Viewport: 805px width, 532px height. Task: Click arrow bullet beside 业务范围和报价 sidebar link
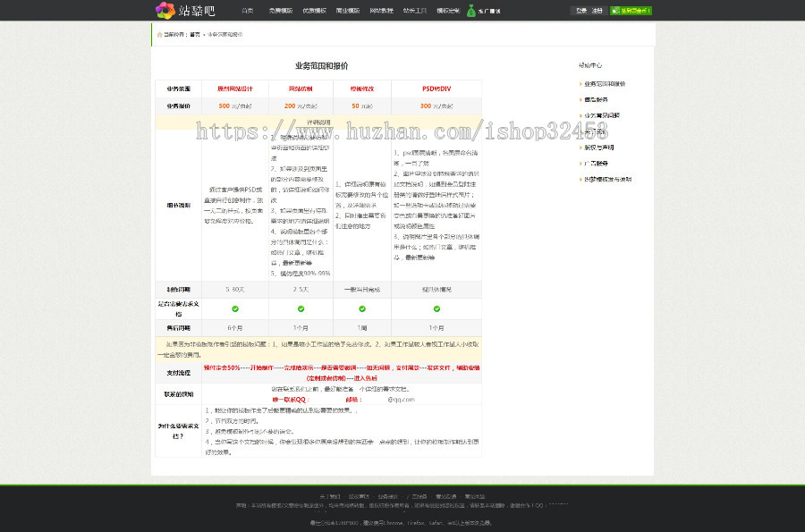580,84
